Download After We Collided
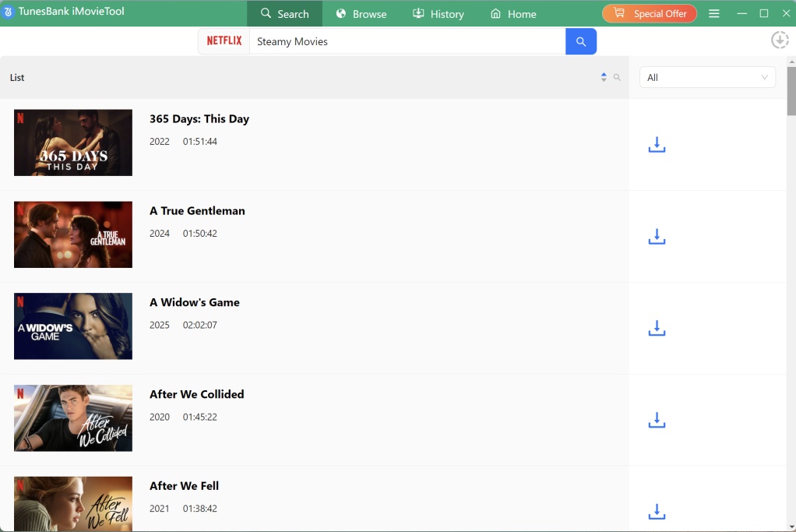Screen dimensions: 796x532 657,420
